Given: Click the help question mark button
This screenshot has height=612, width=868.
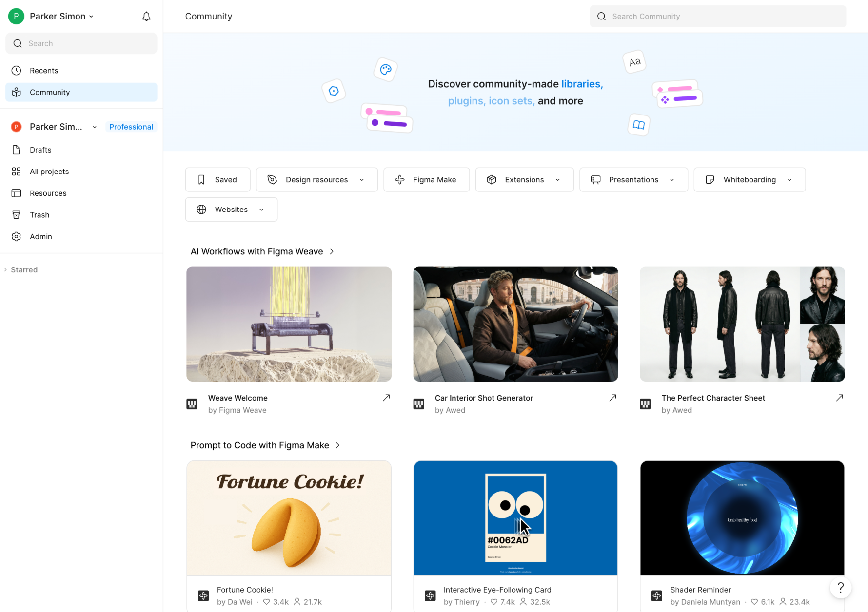Looking at the screenshot, I should coord(841,588).
